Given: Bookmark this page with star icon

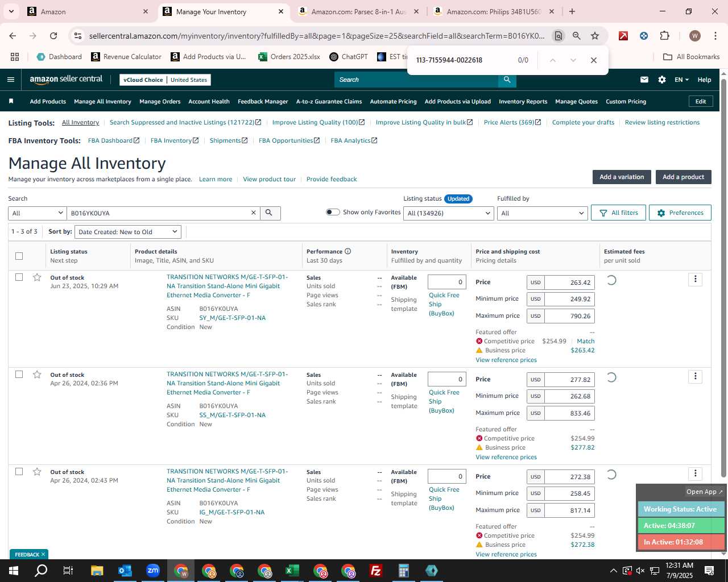Looking at the screenshot, I should [595, 36].
